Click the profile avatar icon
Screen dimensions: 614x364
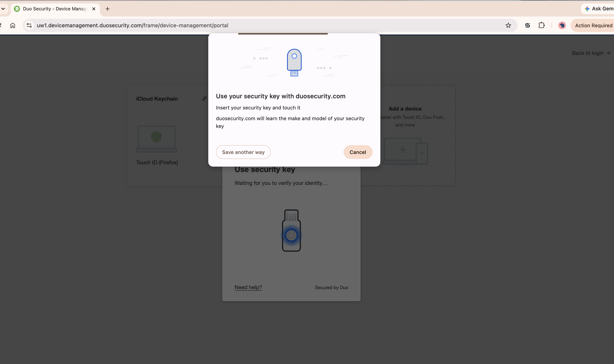click(x=562, y=26)
